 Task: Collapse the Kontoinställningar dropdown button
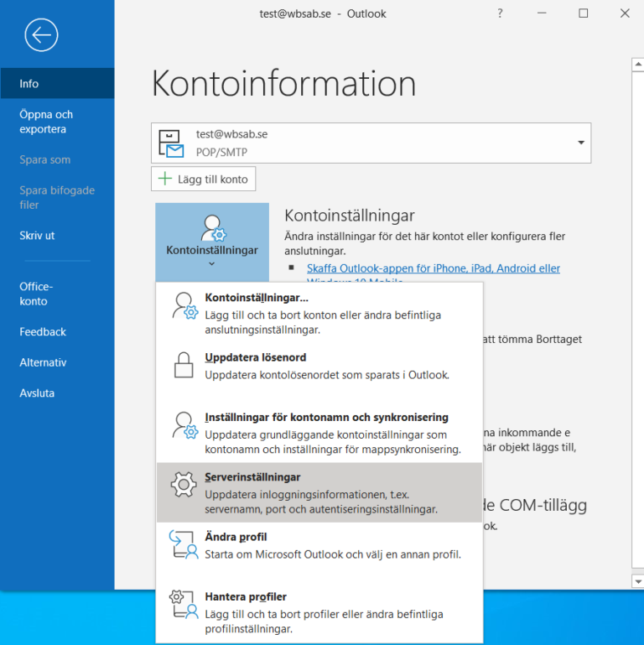pos(212,239)
